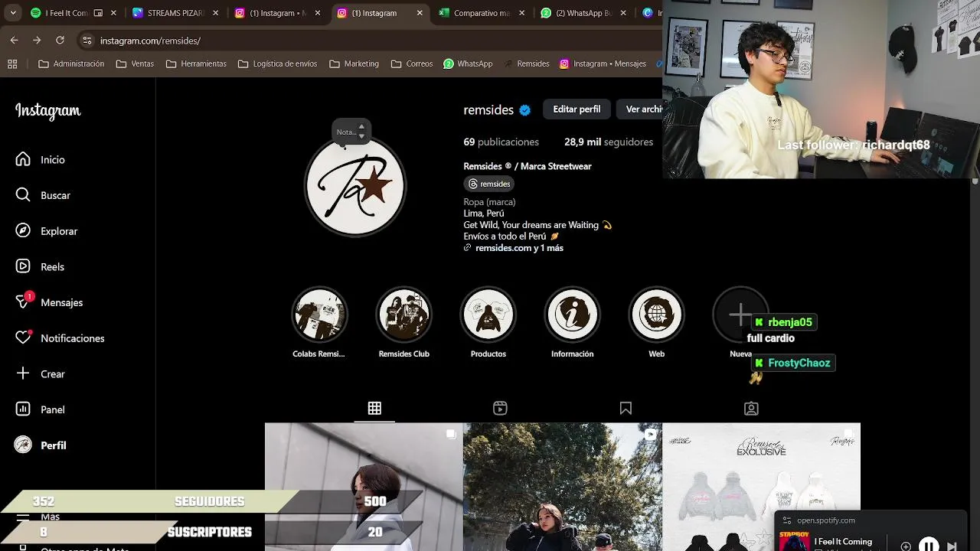The image size is (980, 551).
Task: Click Editar perfil button
Action: (x=577, y=109)
